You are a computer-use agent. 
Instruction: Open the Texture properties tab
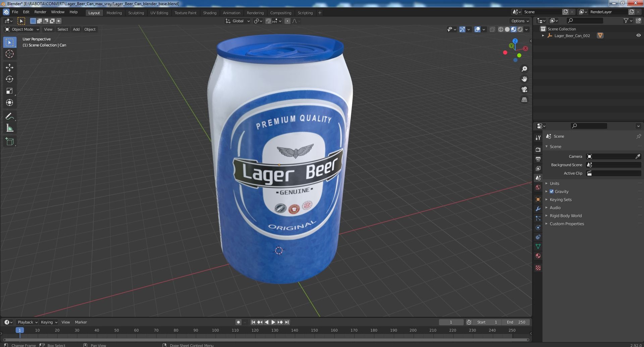(x=538, y=268)
